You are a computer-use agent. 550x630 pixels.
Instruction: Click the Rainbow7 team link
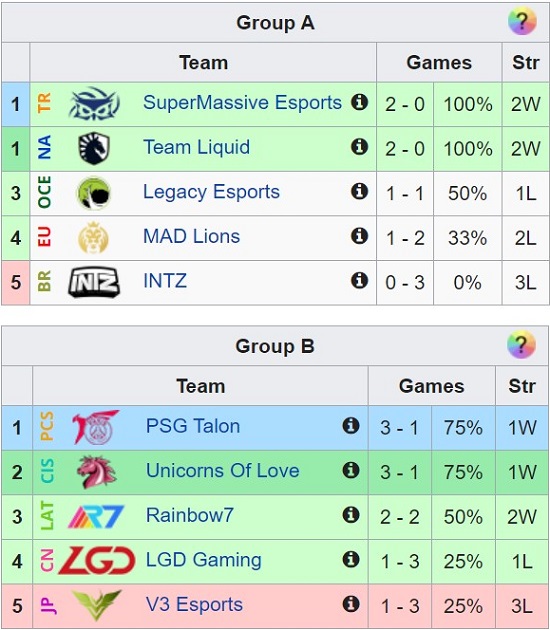pyautogui.click(x=190, y=515)
